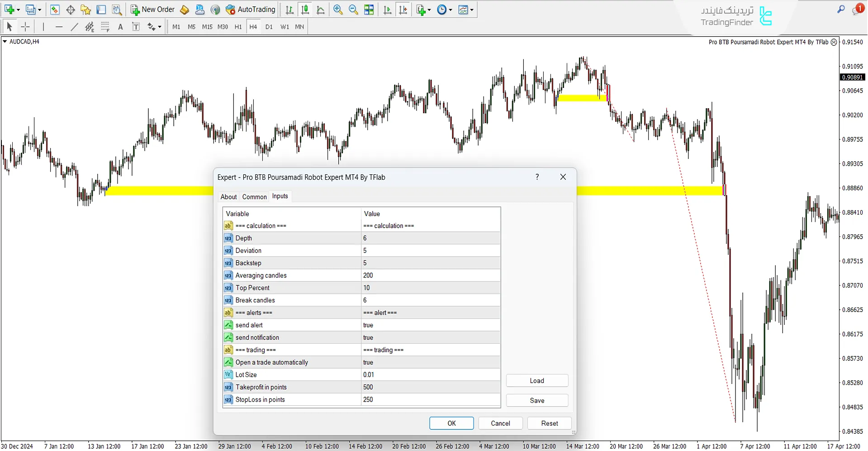Toggle chart shift from right edge
This screenshot has width=868, height=451.
pyautogui.click(x=403, y=10)
